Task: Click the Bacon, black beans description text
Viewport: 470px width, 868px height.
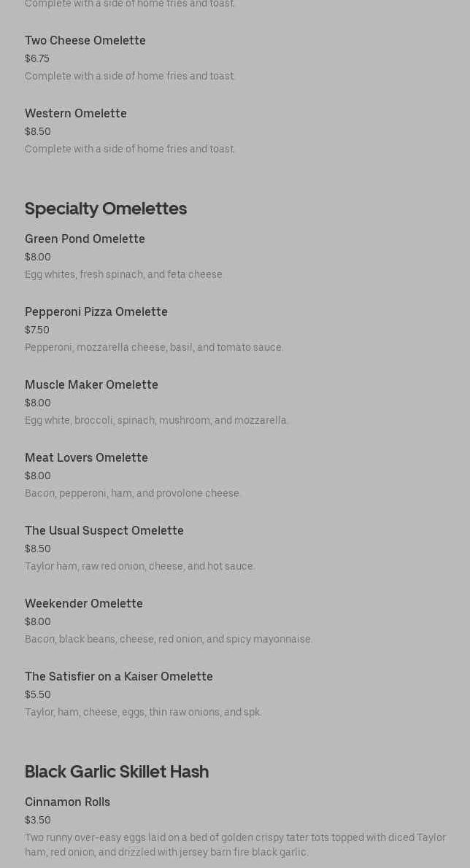Action: [x=169, y=640]
